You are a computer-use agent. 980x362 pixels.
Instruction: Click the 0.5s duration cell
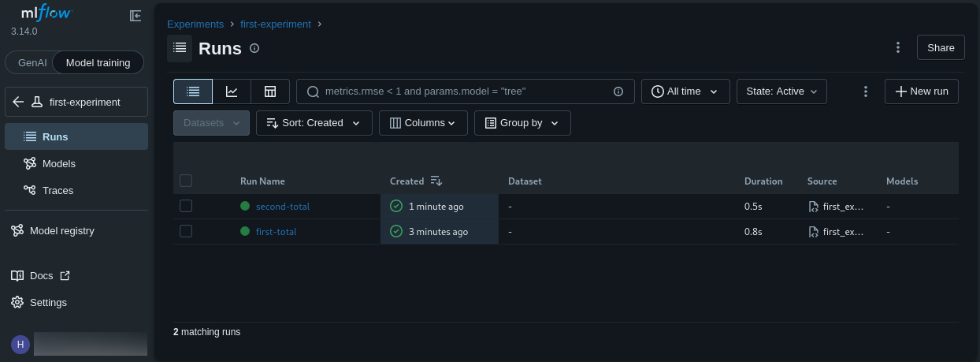(x=753, y=207)
